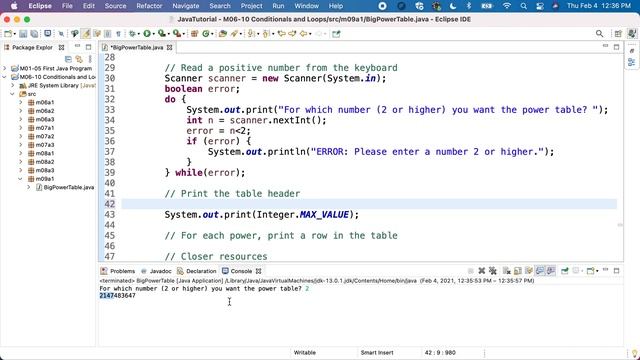Click the Debug bug icon in toolbar
This screenshot has width=640, height=360.
(132, 34)
